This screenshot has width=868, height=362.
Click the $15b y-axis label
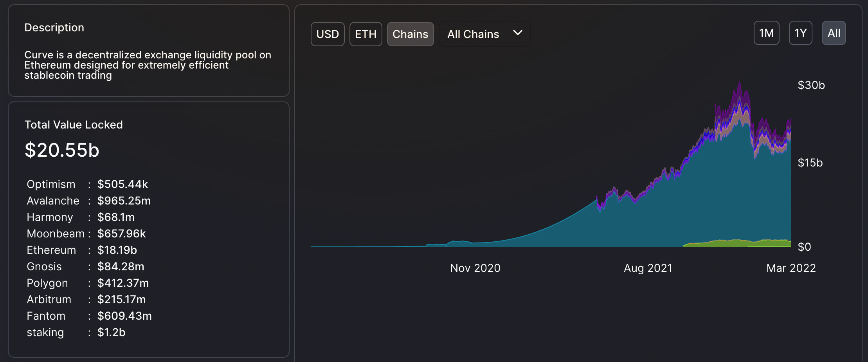tap(810, 163)
